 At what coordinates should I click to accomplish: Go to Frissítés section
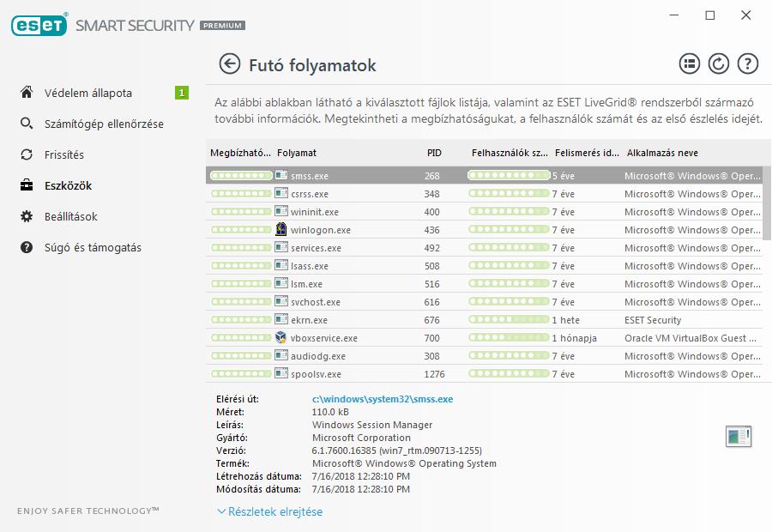coord(64,155)
